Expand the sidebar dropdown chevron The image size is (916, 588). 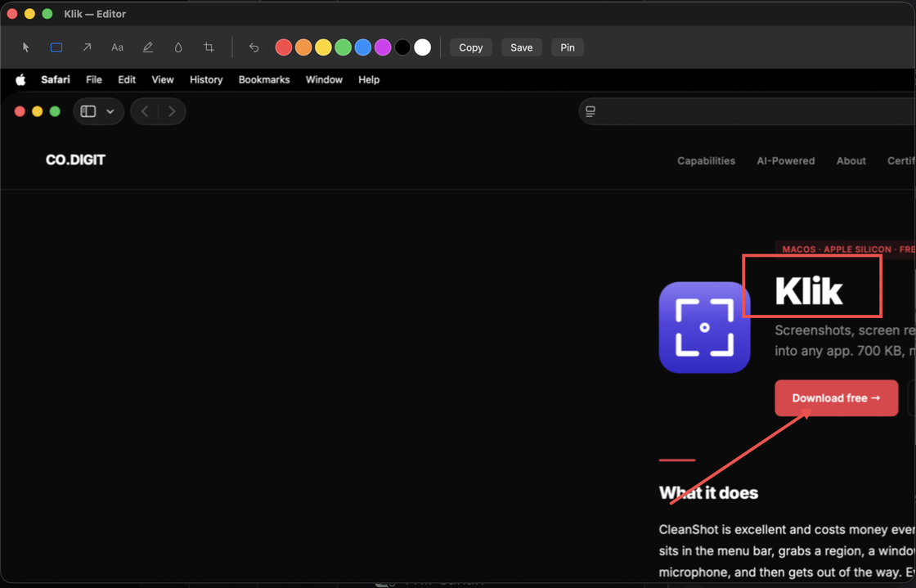click(x=110, y=111)
